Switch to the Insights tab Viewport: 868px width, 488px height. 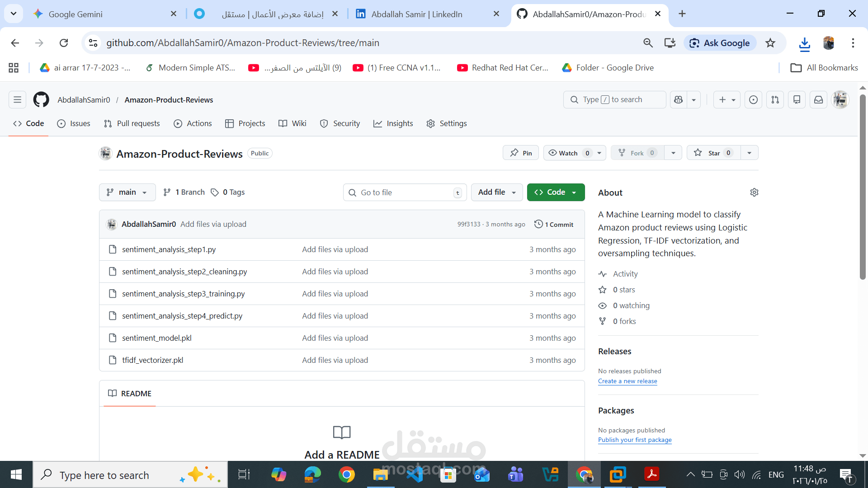click(393, 123)
